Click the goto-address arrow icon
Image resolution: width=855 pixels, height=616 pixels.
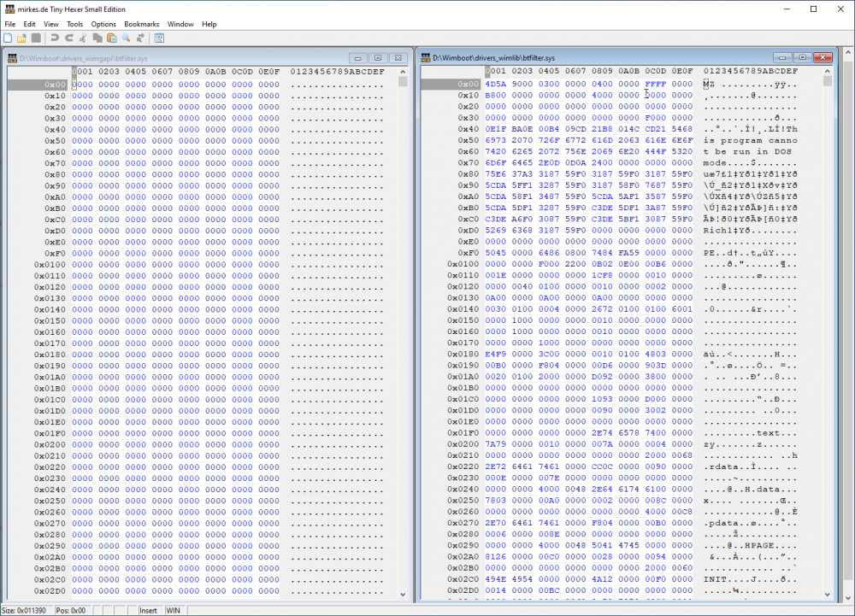[140, 38]
